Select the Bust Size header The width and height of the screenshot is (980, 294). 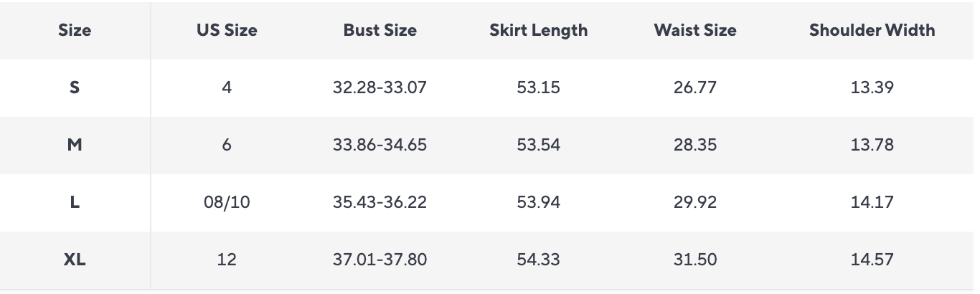pyautogui.click(x=380, y=30)
